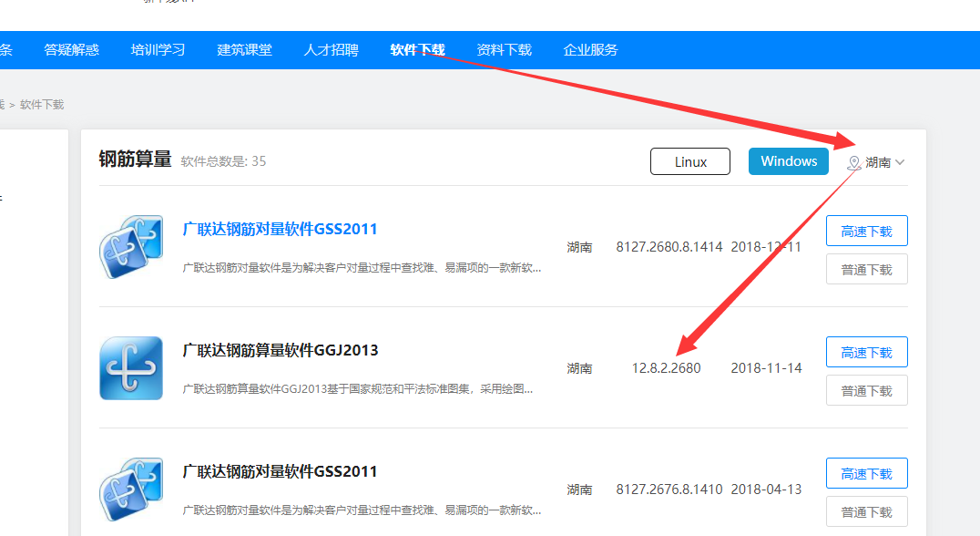This screenshot has width=980, height=536.
Task: Open the GSS2011 title dated 2018-04-13
Action: (x=280, y=471)
